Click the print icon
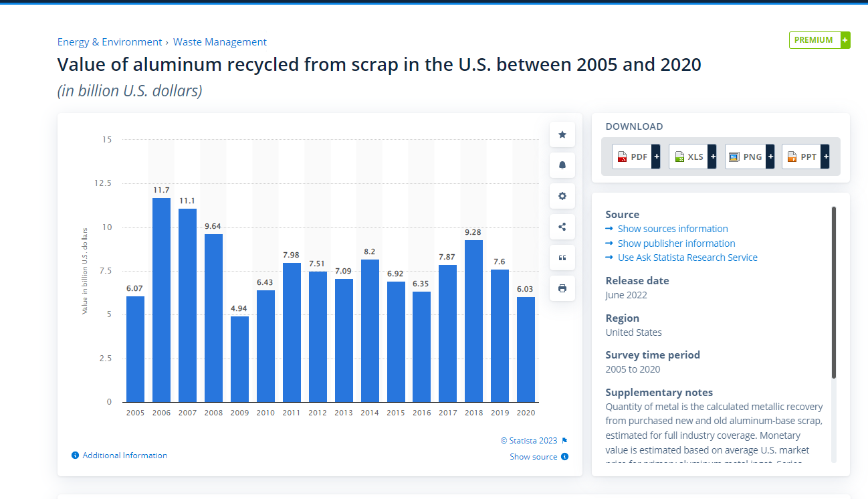Screen dimensions: 868x499 562,288
